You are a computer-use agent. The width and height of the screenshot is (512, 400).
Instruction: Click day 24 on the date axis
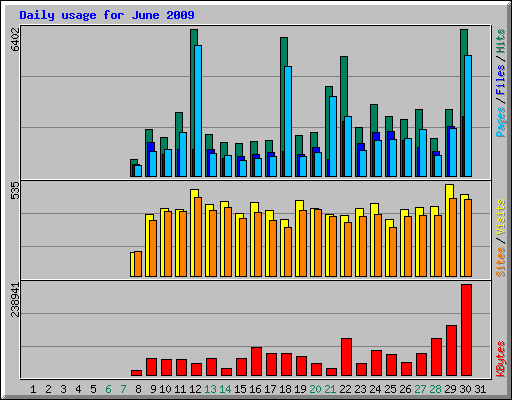[x=375, y=389]
